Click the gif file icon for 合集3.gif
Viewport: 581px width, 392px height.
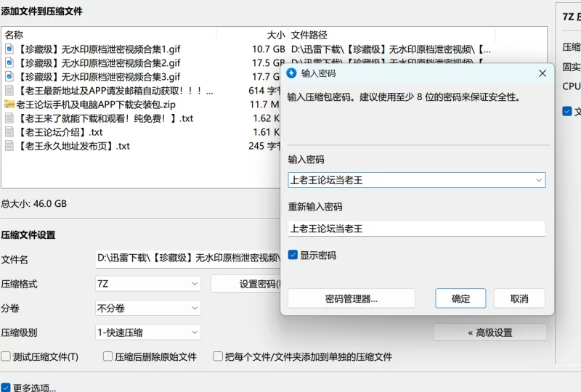click(9, 77)
